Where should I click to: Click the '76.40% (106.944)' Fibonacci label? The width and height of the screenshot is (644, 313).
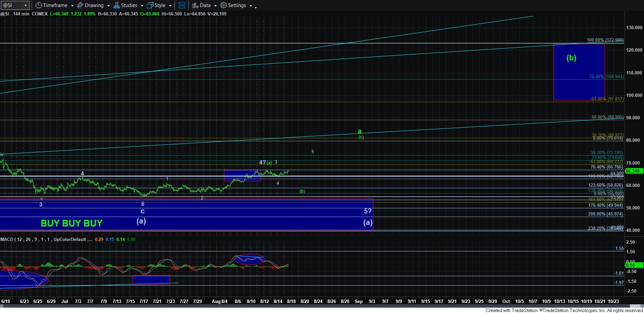coord(606,77)
